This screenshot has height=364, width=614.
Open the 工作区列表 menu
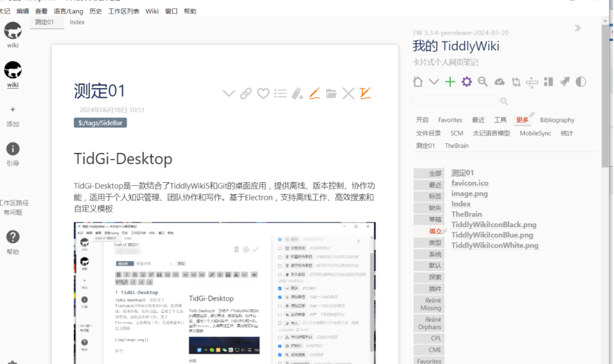124,11
